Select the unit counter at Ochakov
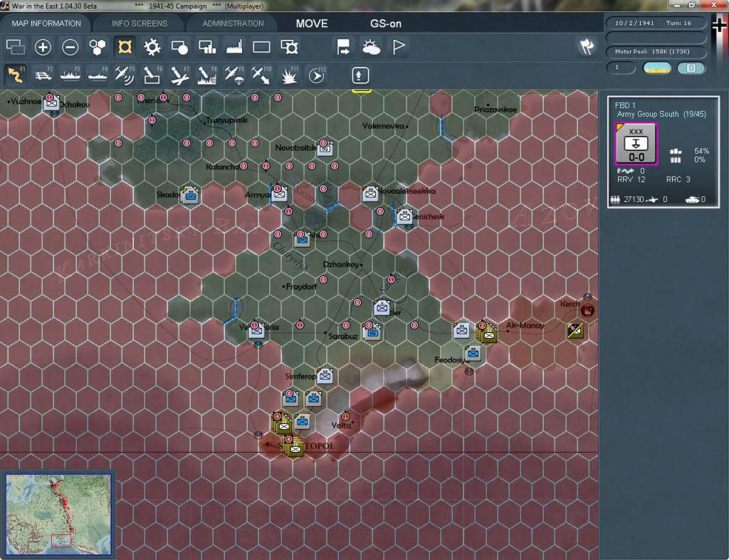This screenshot has width=729, height=560. coord(51,102)
